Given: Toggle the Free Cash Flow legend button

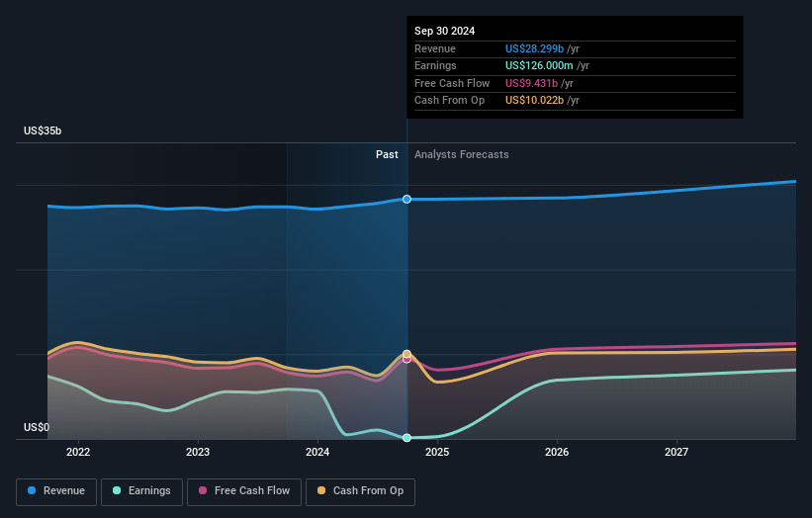Looking at the screenshot, I should pos(244,491).
